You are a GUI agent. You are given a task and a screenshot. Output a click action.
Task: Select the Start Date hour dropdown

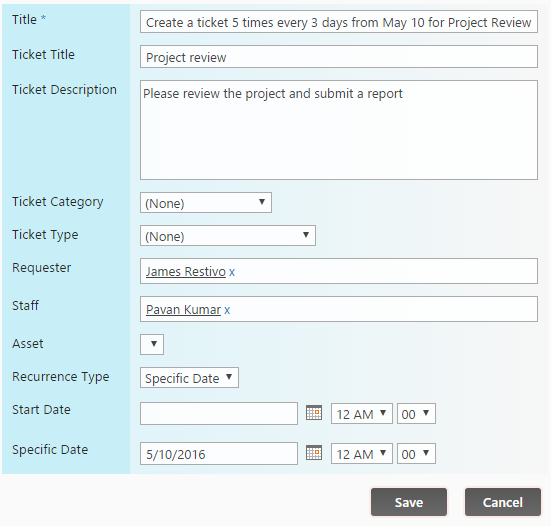(362, 414)
